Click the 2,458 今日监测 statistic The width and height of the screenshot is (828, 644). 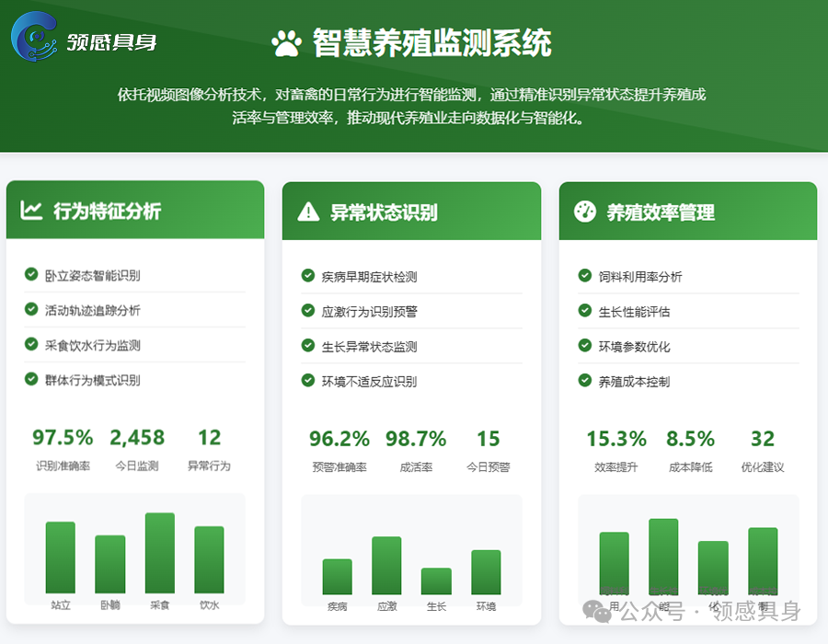coord(137,449)
